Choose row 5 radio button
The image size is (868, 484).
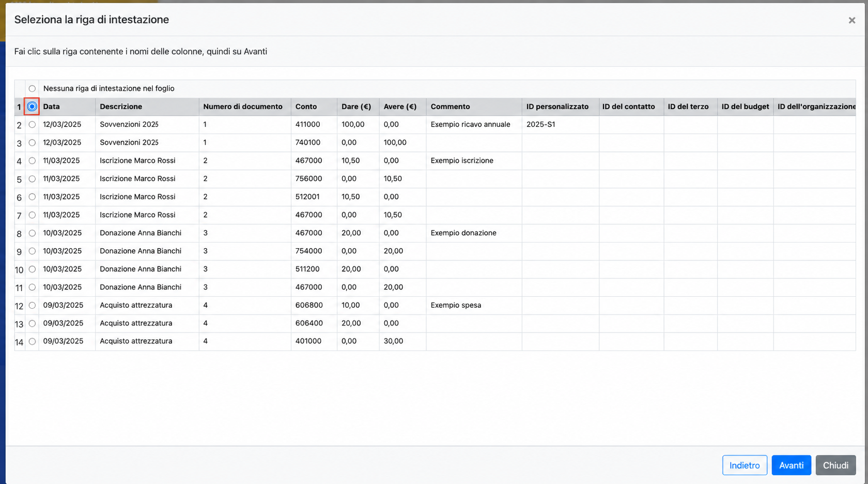pyautogui.click(x=32, y=179)
